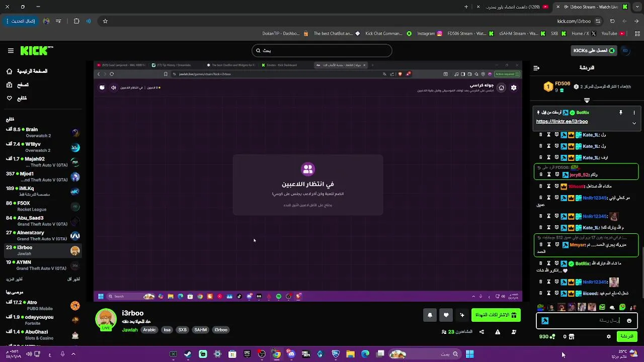Open chat settings gear
The image size is (644, 362).
(608, 336)
